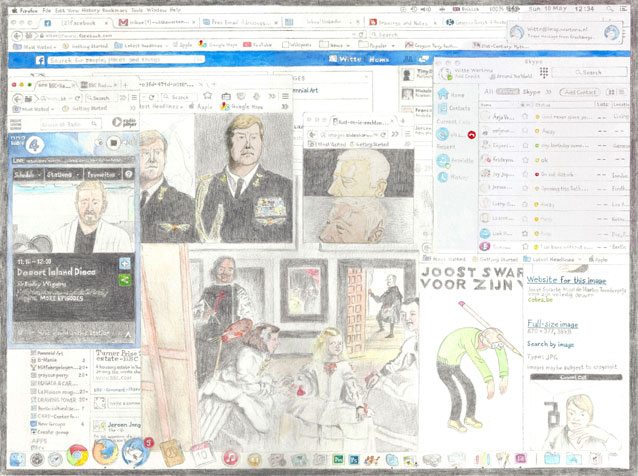Expand the Latest Headlines bookmark folder in Facebook window
638x476 pixels.
[141, 46]
